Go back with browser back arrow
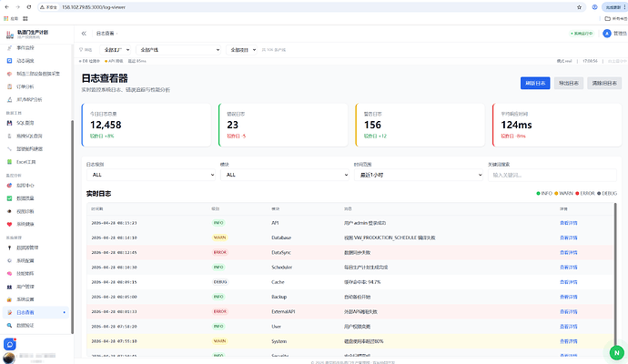Viewport: 628px width, 364px height. click(x=6, y=7)
